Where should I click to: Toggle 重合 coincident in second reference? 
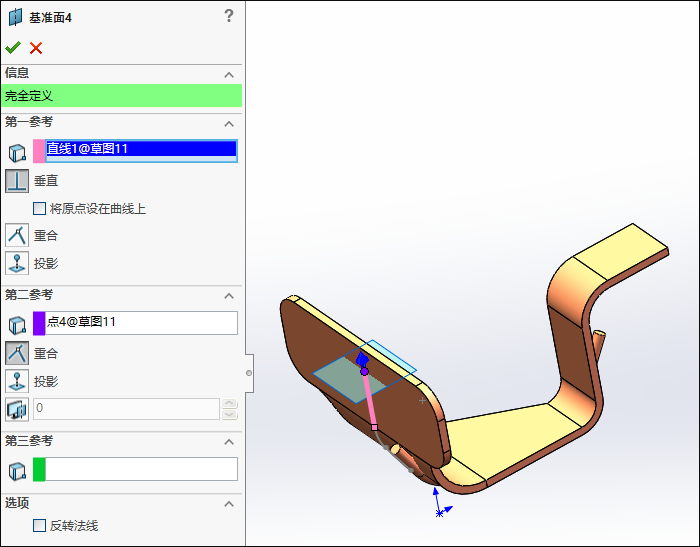click(x=17, y=353)
